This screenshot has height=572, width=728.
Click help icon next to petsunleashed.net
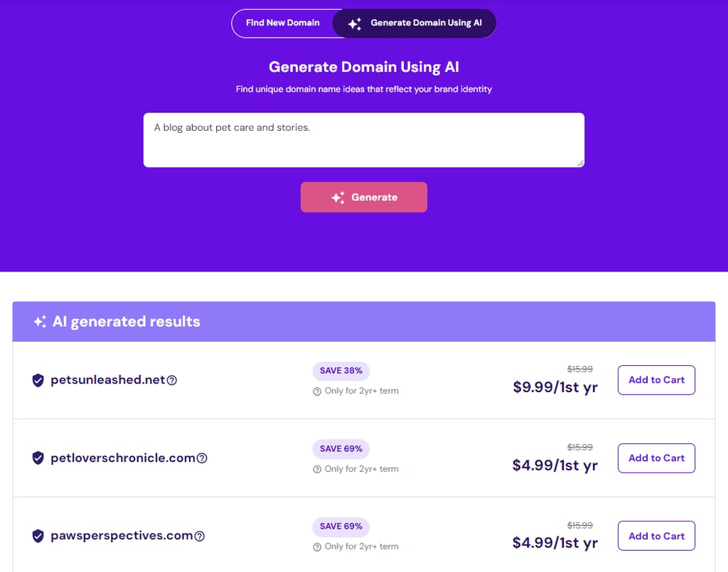coord(172,380)
